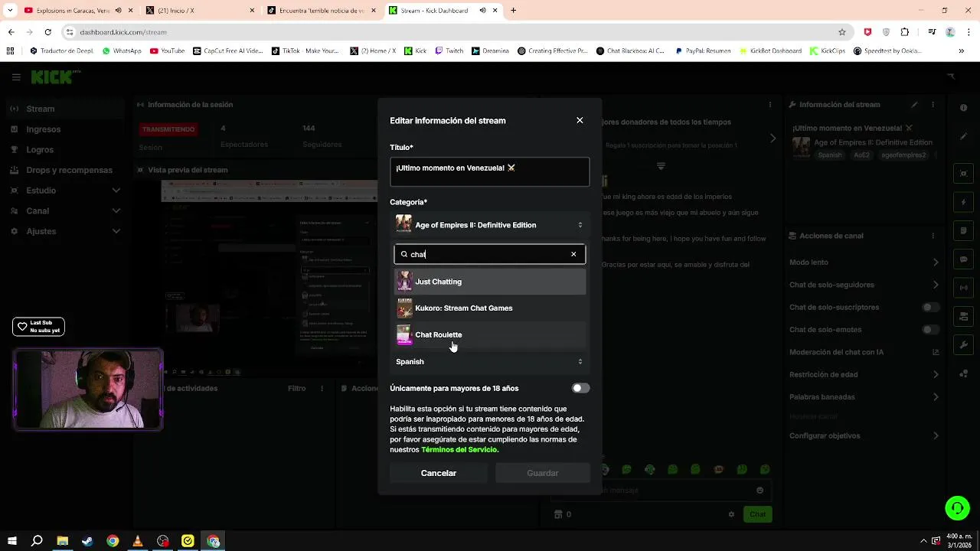Focus the Título text field
The width and height of the screenshot is (980, 551).
(490, 171)
